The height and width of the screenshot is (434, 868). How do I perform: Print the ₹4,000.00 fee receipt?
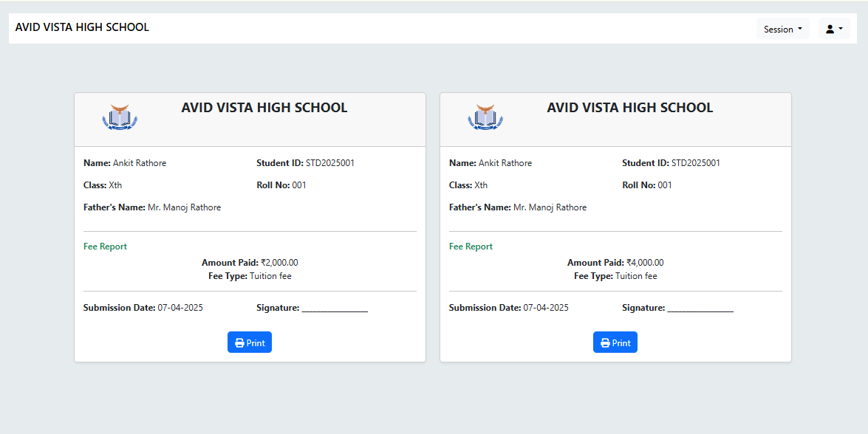tap(615, 342)
